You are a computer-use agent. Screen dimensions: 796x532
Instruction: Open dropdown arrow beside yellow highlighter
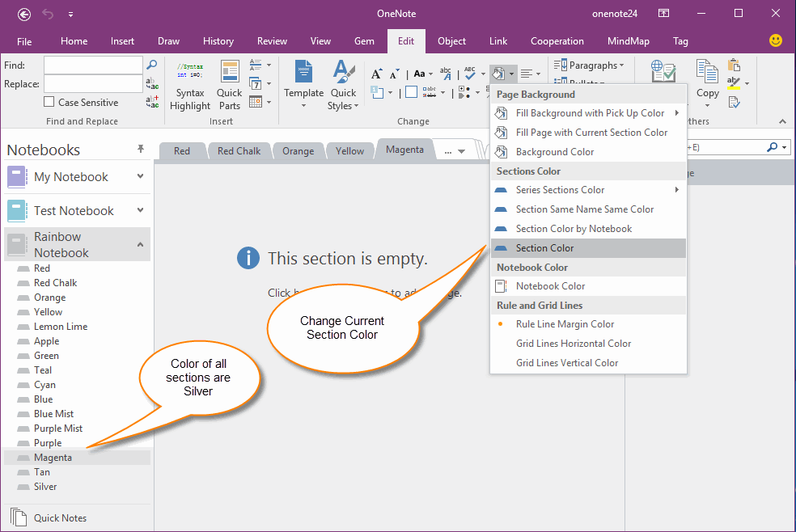click(747, 83)
